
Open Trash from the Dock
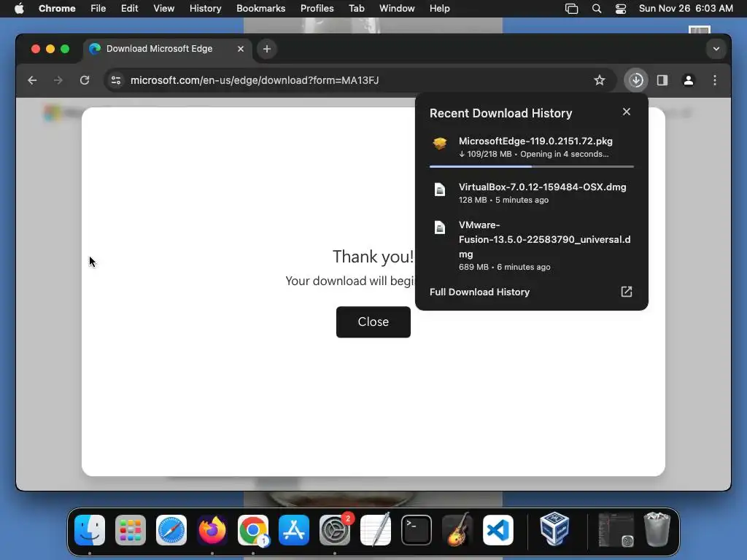pos(657,529)
